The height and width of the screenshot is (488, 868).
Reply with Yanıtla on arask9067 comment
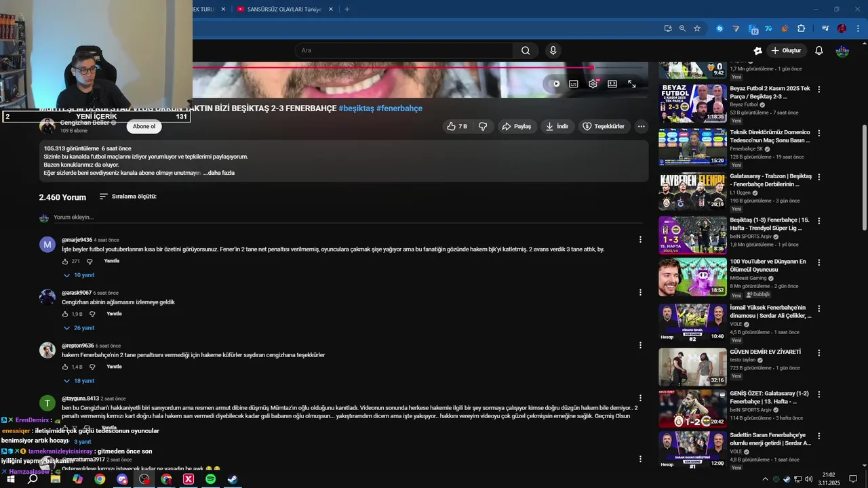click(114, 314)
